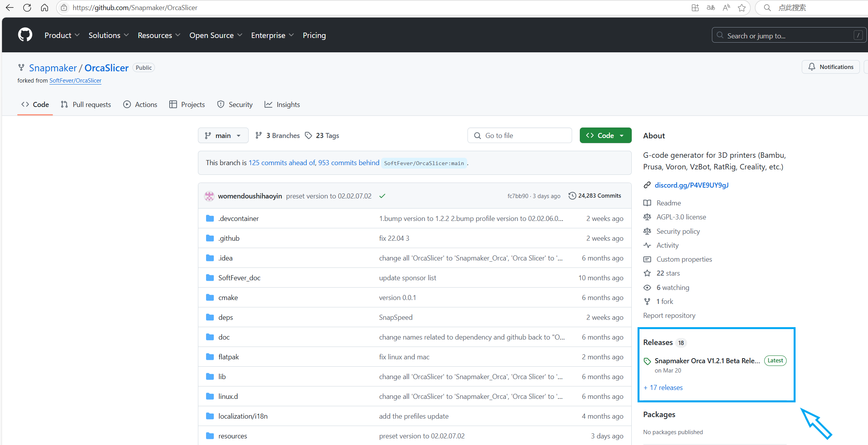
Task: Click the GitHub Octocat logo
Action: coord(25,35)
